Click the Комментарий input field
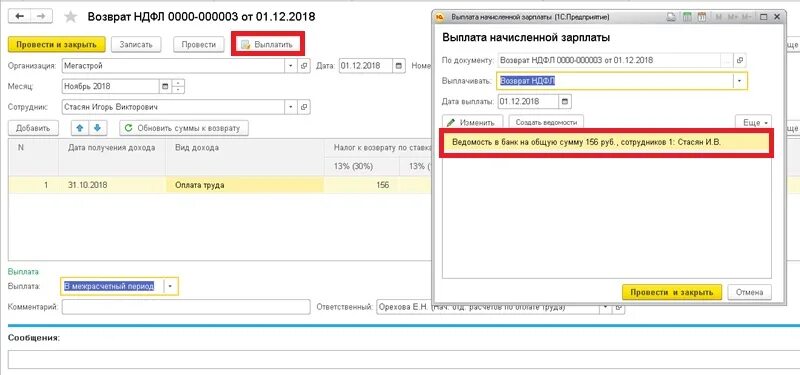The image size is (800, 375). pyautogui.click(x=186, y=307)
